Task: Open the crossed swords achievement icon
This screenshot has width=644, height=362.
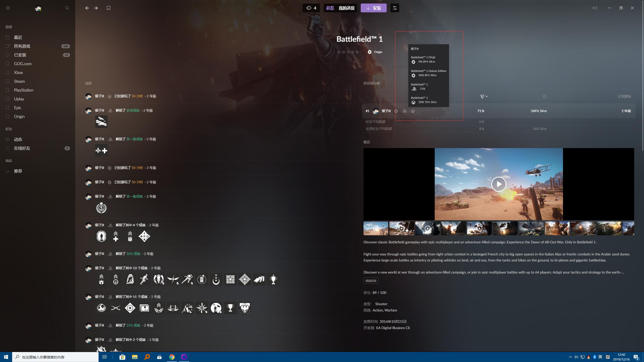Action: click(x=116, y=308)
